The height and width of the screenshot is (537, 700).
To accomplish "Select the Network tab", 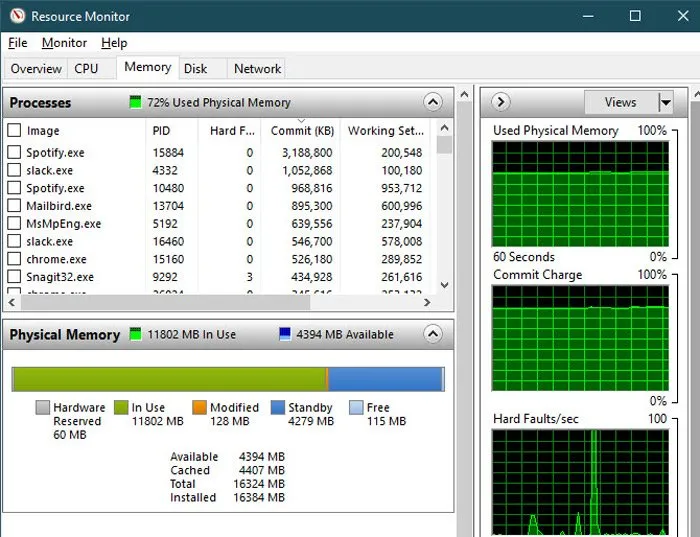I will [257, 68].
